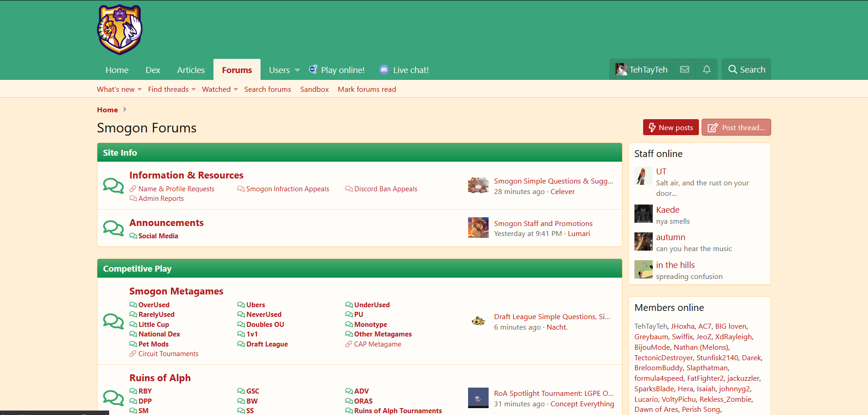Viewport: 868px width, 415px height.
Task: Click the Site Info category header
Action: (x=359, y=152)
